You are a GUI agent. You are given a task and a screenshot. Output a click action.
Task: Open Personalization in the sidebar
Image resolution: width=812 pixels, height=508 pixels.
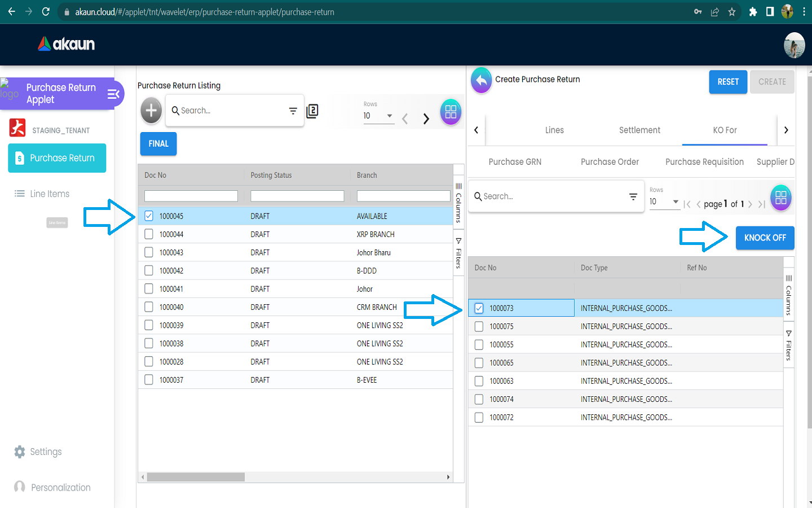[60, 487]
